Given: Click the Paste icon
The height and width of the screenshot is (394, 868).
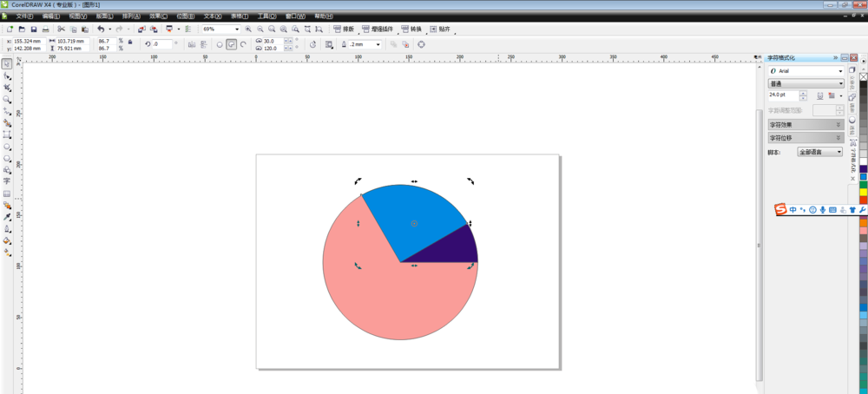Looking at the screenshot, I should click(x=85, y=29).
